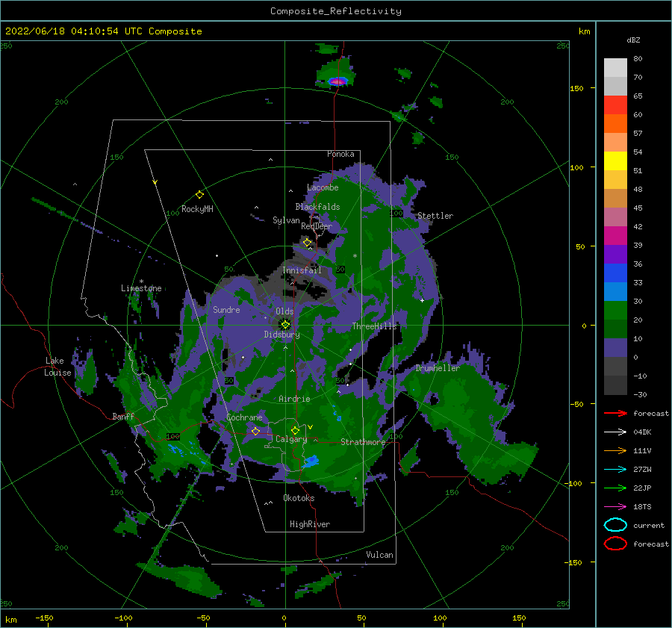Select the green 20 dBZ color swatch
This screenshot has height=628, width=672.
pos(615,311)
